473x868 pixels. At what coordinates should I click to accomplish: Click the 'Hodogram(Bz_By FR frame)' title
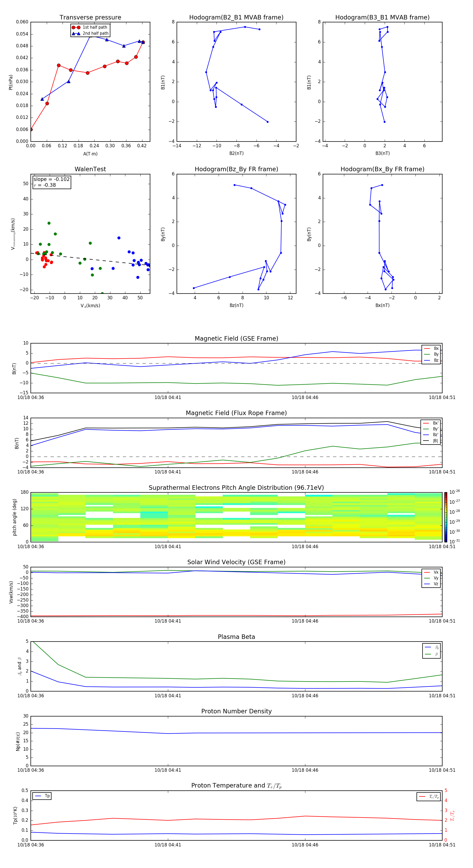coord(236,169)
